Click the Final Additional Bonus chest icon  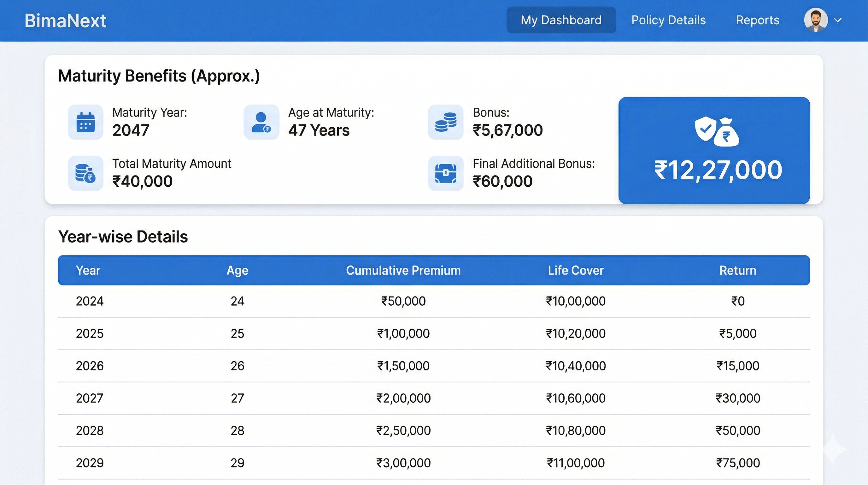(x=445, y=173)
